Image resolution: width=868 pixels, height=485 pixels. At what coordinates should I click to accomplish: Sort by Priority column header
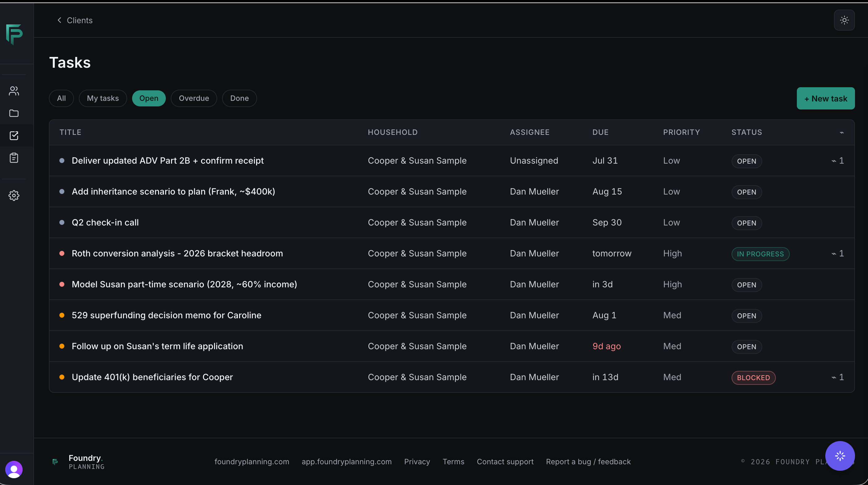pos(681,132)
